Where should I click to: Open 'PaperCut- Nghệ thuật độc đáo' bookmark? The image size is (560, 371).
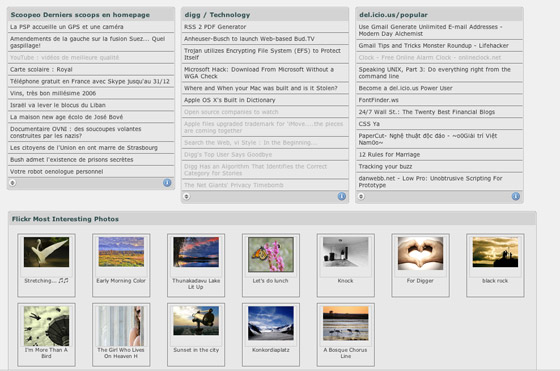click(x=428, y=139)
